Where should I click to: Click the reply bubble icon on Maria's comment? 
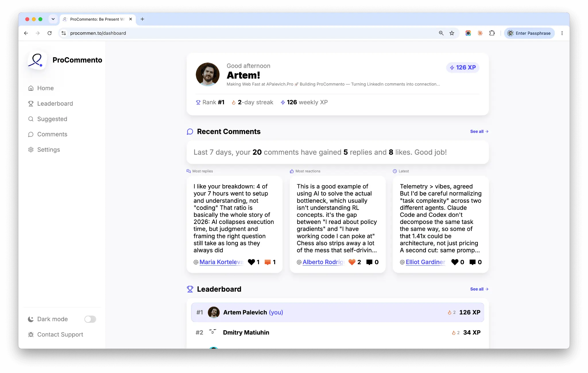pyautogui.click(x=268, y=262)
